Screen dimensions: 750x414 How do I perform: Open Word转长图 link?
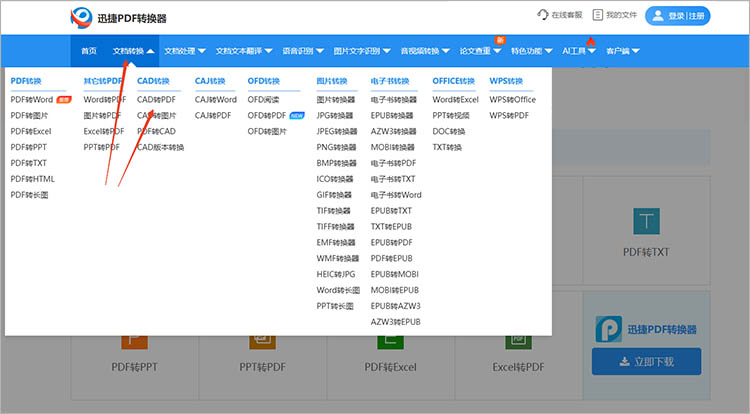[338, 290]
